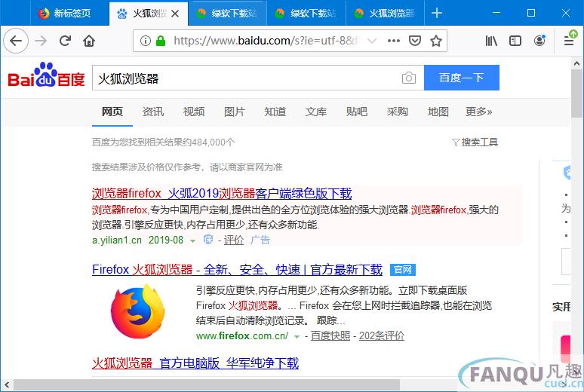Expand dropdown arrow next to www.firefox.com.cn
Image resolution: width=584 pixels, height=392 pixels.
pyautogui.click(x=297, y=336)
